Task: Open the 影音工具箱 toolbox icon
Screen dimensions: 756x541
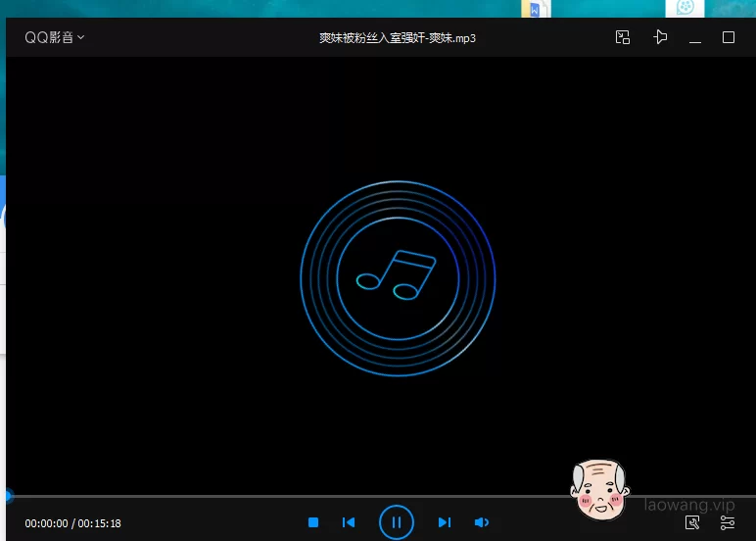Action: [692, 522]
